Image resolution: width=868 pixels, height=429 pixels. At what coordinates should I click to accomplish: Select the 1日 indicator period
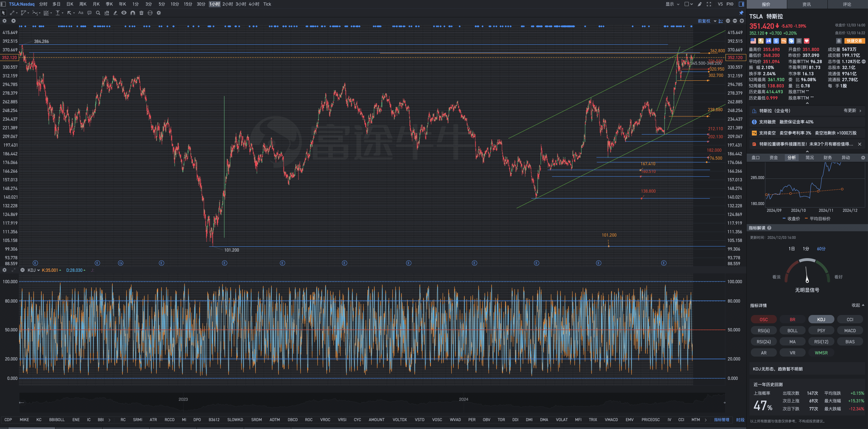pyautogui.click(x=792, y=249)
